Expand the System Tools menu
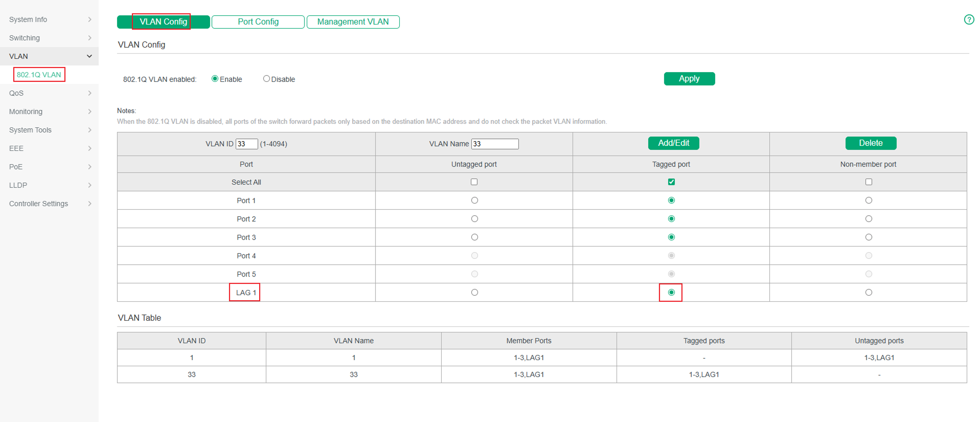Image resolution: width=980 pixels, height=422 pixels. coord(49,130)
